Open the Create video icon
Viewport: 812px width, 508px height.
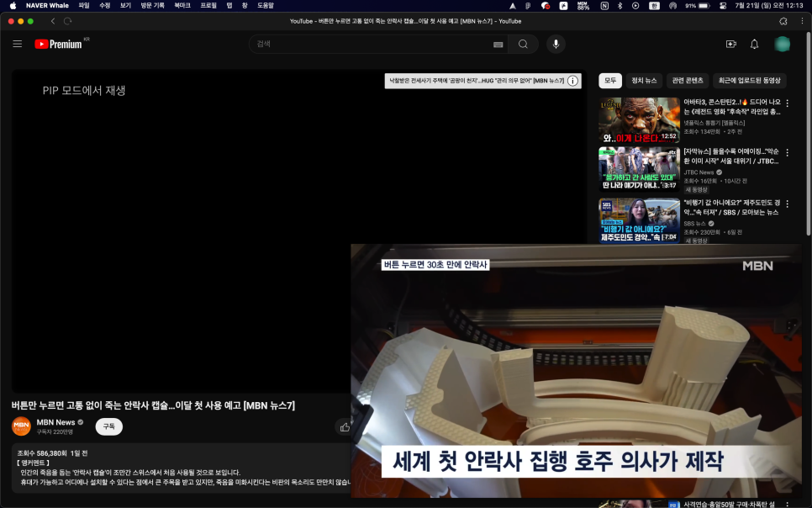(x=731, y=44)
